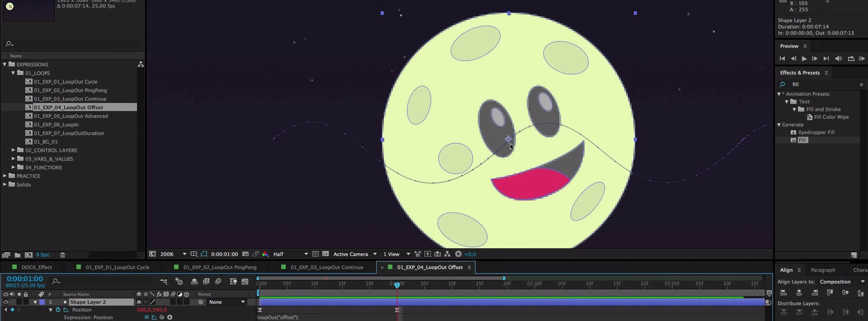Toggle Position stopwatch for keyframing
Image resolution: width=868 pixels, height=321 pixels.
click(58, 310)
